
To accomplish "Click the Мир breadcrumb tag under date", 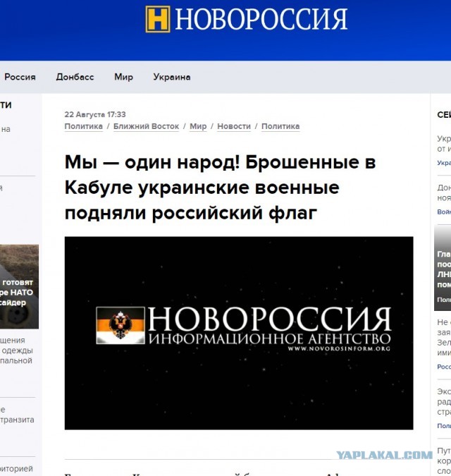I will tap(198, 126).
